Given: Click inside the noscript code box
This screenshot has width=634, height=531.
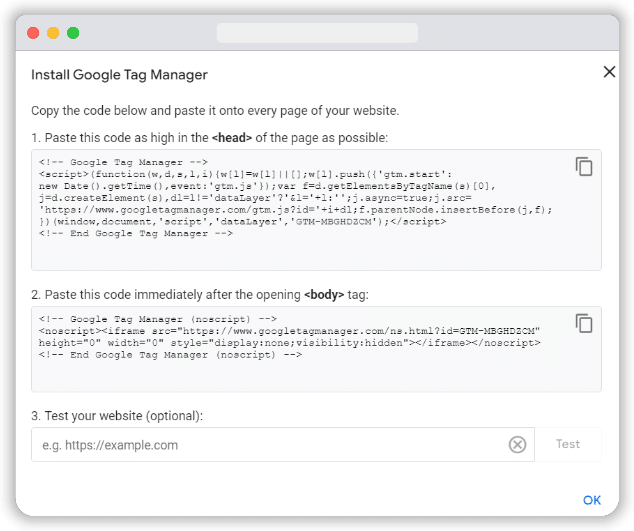Looking at the screenshot, I should pyautogui.click(x=316, y=349).
